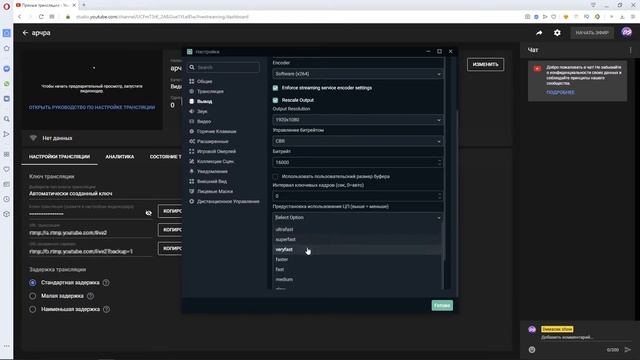Viewport: 640px width, 360px height.
Task: Click the Битрейт stepper arrows
Action: [440, 162]
